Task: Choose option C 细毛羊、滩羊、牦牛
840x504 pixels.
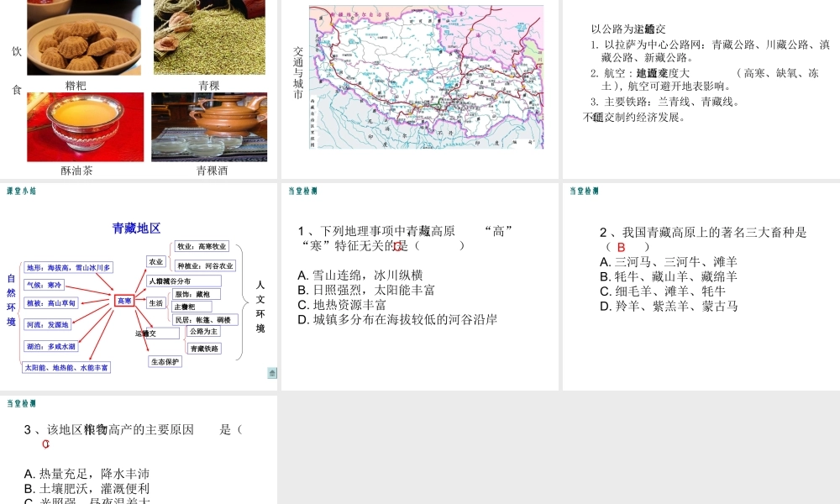Action: coord(663,291)
